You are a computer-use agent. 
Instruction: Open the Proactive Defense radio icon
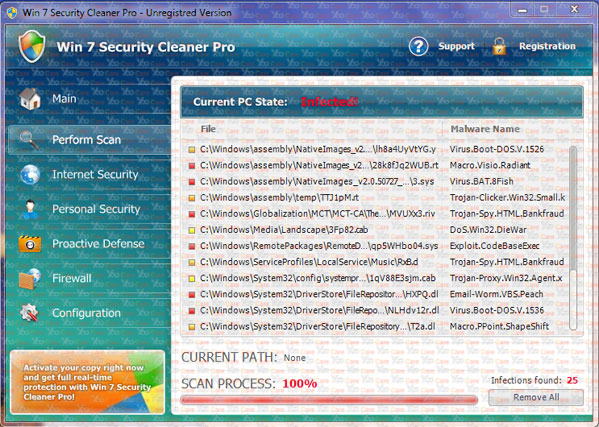(x=30, y=244)
